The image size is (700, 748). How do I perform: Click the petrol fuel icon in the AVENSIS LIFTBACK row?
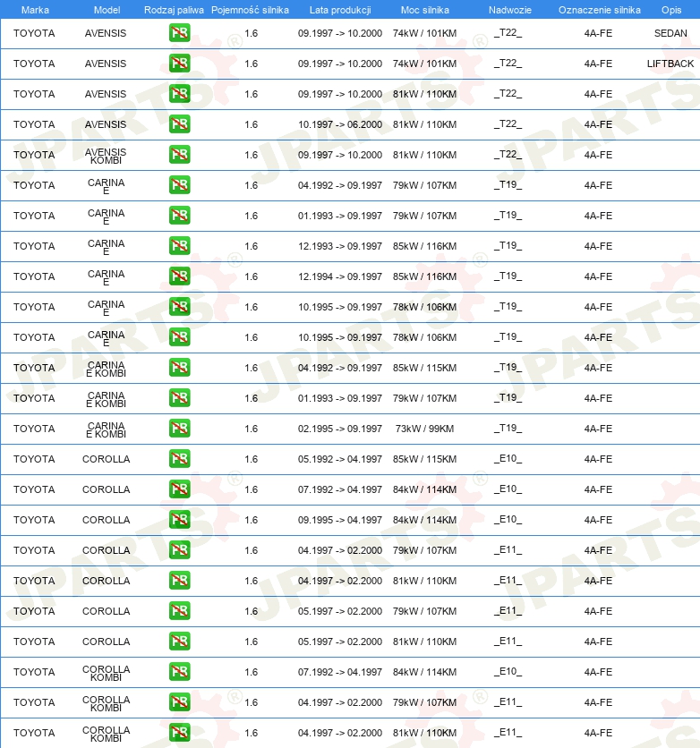(179, 64)
